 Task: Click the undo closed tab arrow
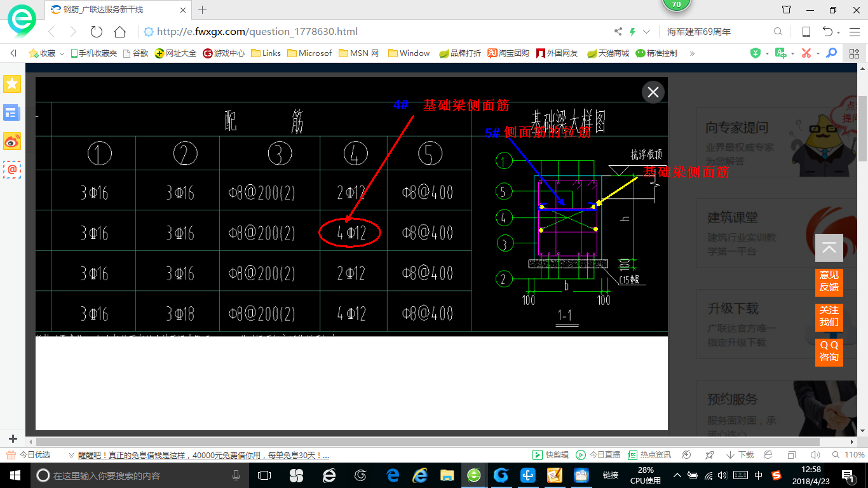827,32
